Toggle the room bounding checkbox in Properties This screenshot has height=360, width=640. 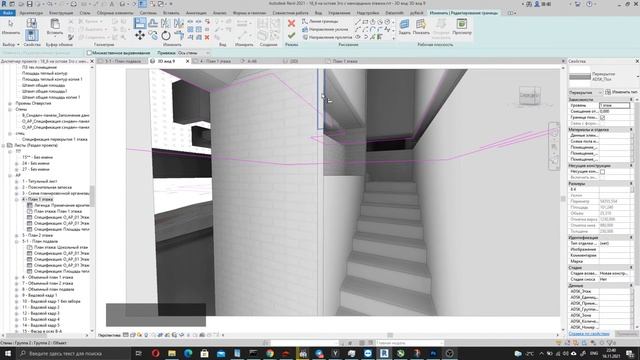tap(602, 118)
